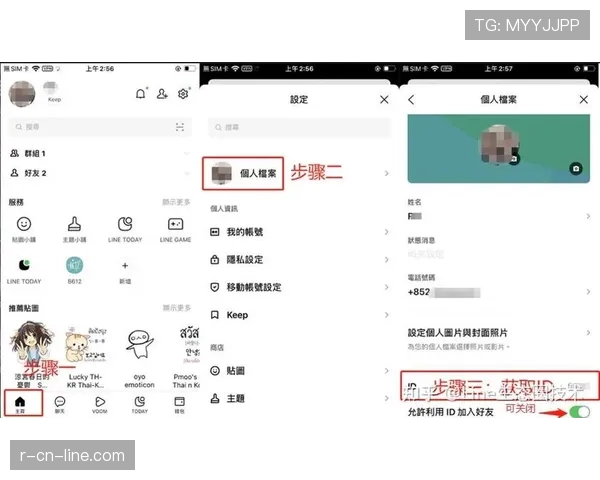
Task: Change the profile photo via the camera badge
Action: click(x=514, y=158)
